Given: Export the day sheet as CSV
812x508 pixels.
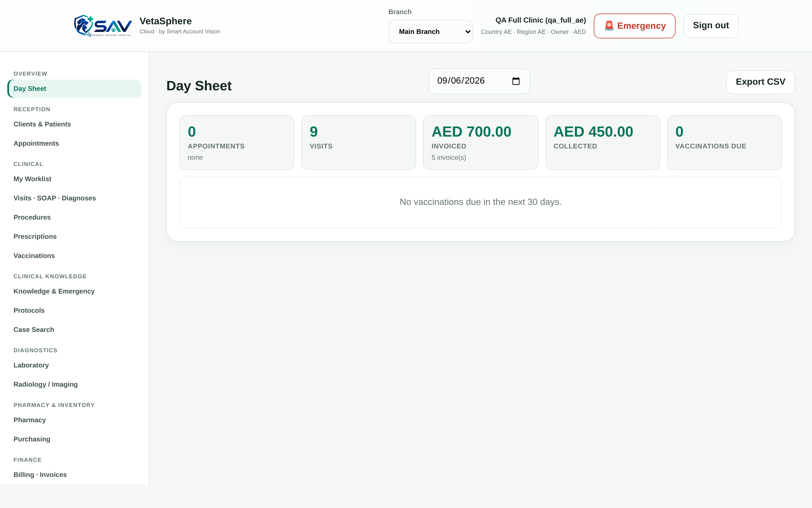Looking at the screenshot, I should point(760,82).
